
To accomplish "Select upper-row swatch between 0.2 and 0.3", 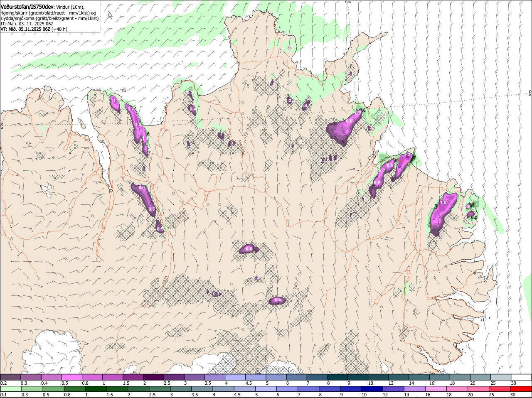I will 10,377.
